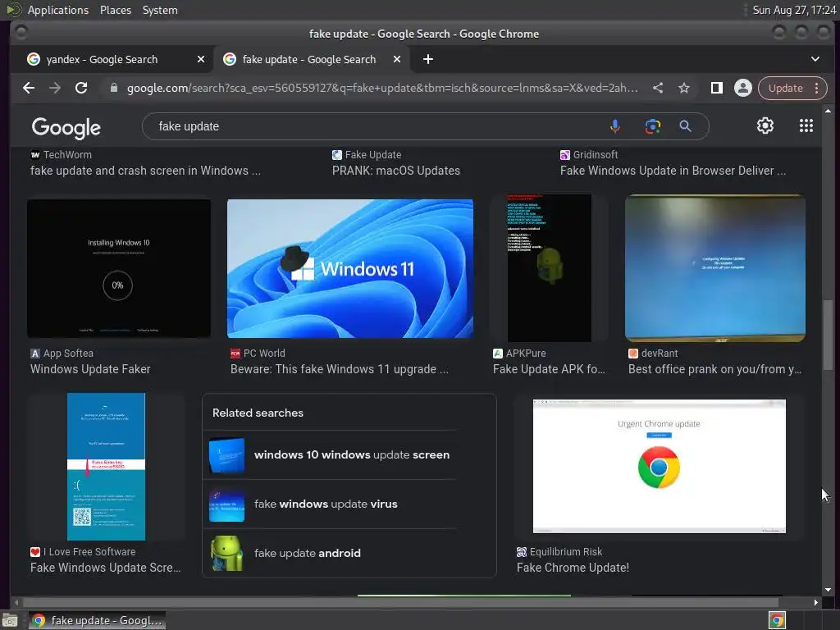This screenshot has width=840, height=630.
Task: Click the clock showing Sun Aug 27
Action: click(794, 10)
